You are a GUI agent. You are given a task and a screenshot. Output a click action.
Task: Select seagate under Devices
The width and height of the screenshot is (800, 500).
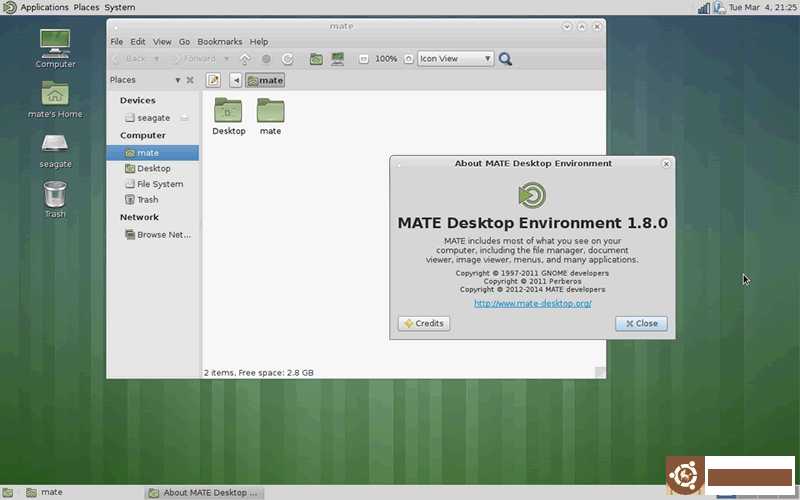tap(153, 118)
